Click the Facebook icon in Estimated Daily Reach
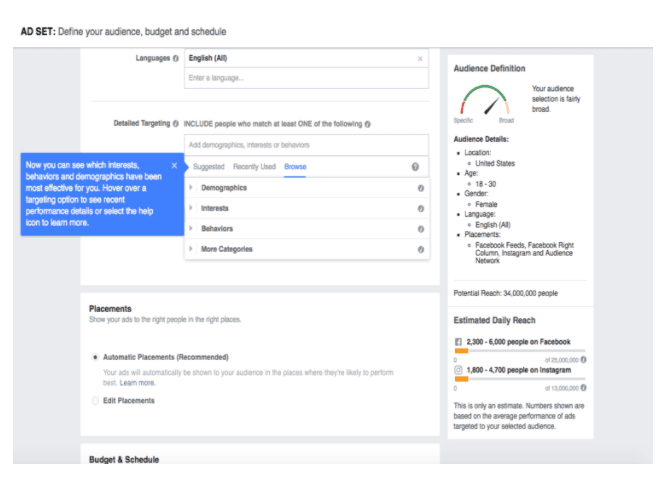This screenshot has width=671, height=485. (458, 342)
